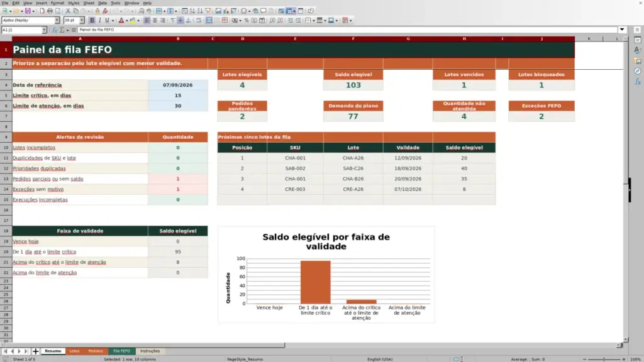Toggle bold formatting
Viewport: 644px width, 362px height.
[x=92, y=20]
